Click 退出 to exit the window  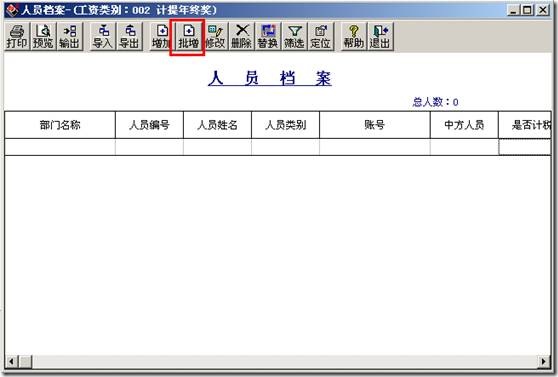tap(380, 36)
